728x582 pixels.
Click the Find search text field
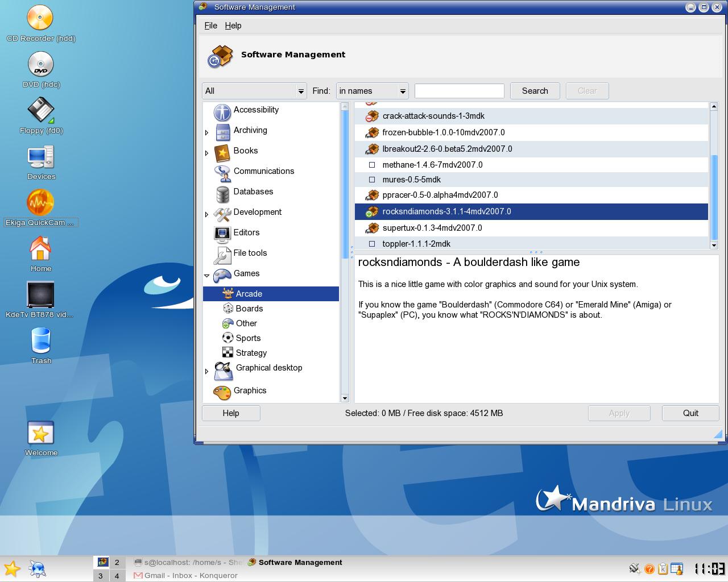(460, 91)
